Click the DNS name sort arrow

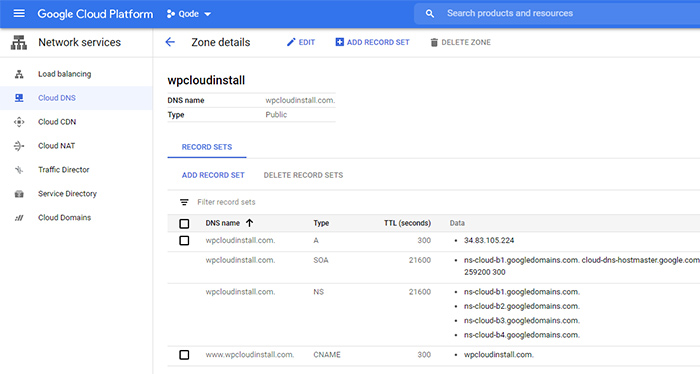(250, 223)
